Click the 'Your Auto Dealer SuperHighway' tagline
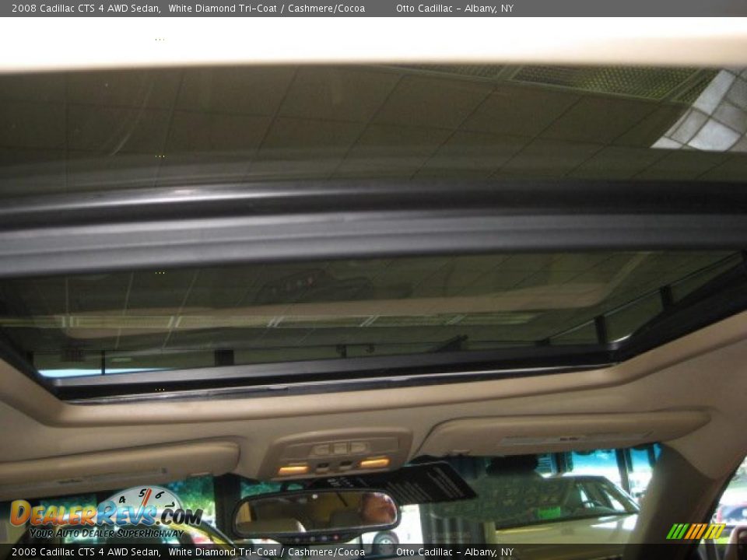This screenshot has width=747, height=560. coord(107,533)
